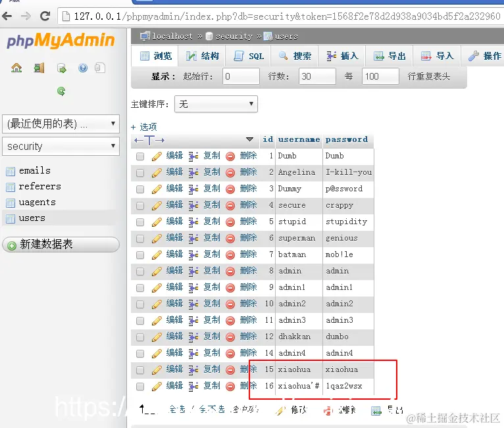Click red delete icon in Dummy row
Screen dimensions: 504x428
[230, 189]
